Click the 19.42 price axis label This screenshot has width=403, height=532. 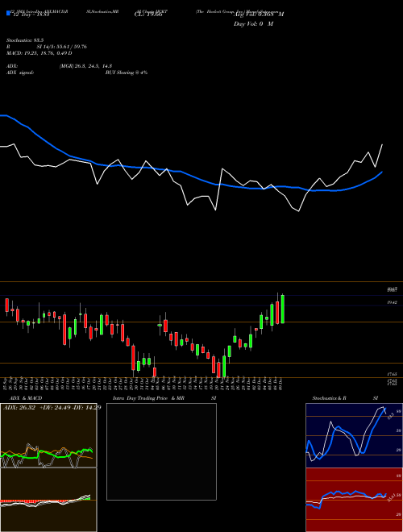tap(393, 302)
